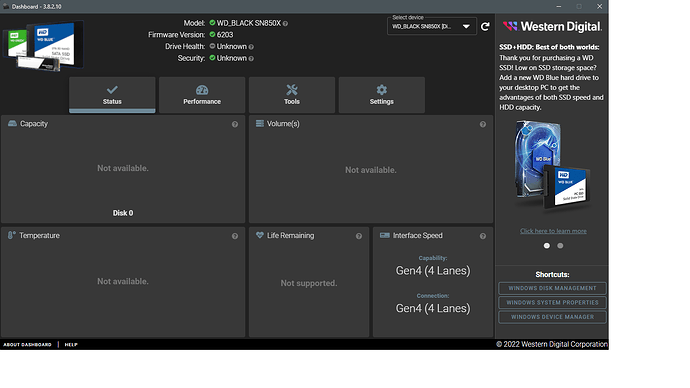Click info icon next to Security status
690x388 pixels.
point(251,59)
